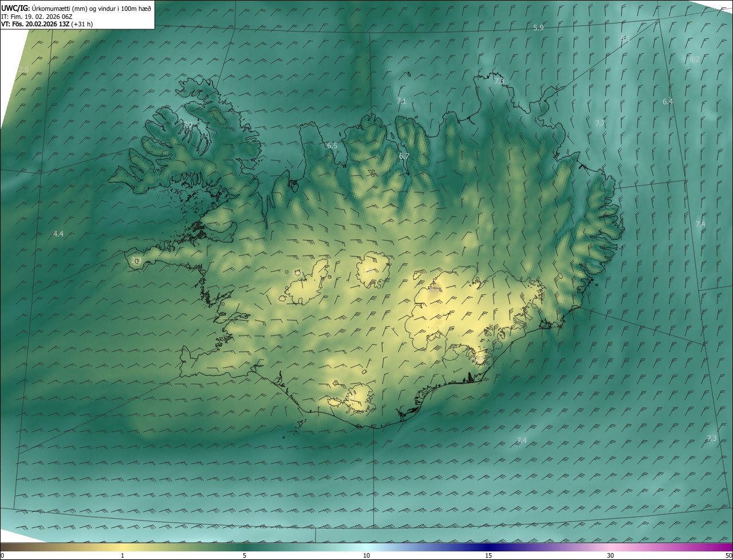Click the colorbar tick label 15
The height and width of the screenshot is (560, 733).
point(488,555)
